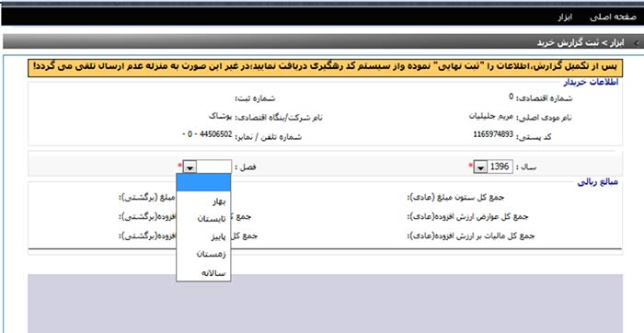This screenshot has height=333, width=644.
Task: Click the year value field showing 1396
Action: click(500, 166)
